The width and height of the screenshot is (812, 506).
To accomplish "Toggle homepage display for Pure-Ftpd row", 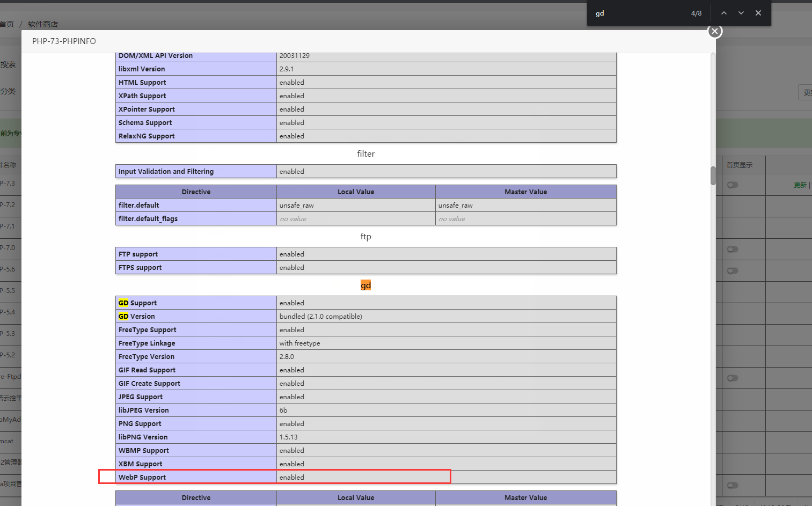I will click(733, 378).
